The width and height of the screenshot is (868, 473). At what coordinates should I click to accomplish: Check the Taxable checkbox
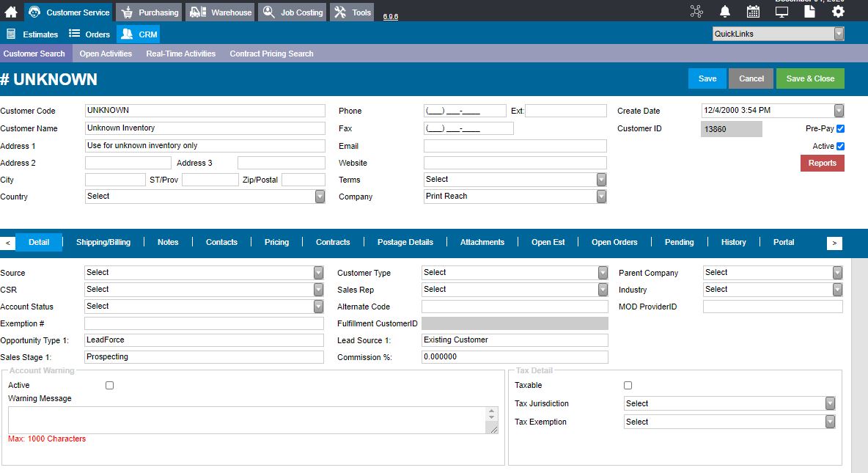628,385
